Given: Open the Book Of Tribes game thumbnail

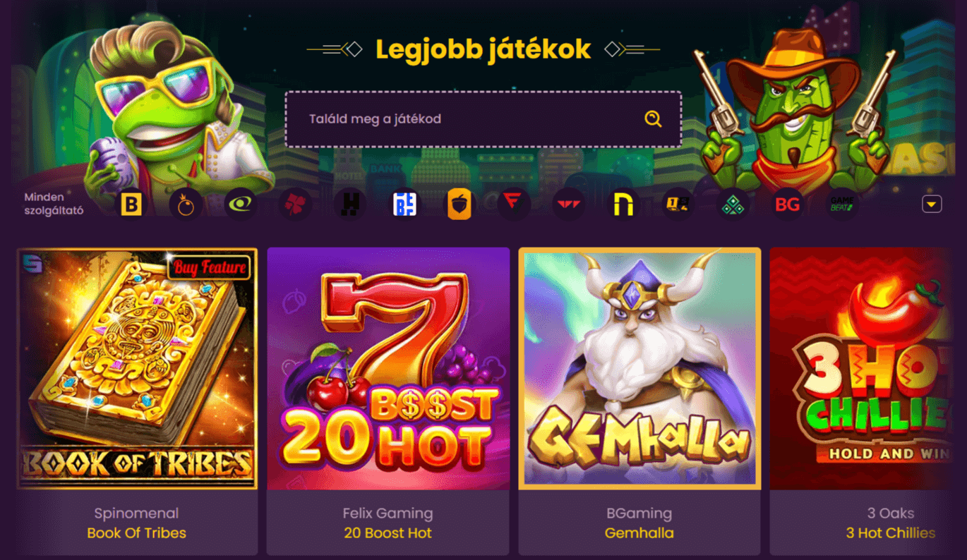Looking at the screenshot, I should pos(137,368).
